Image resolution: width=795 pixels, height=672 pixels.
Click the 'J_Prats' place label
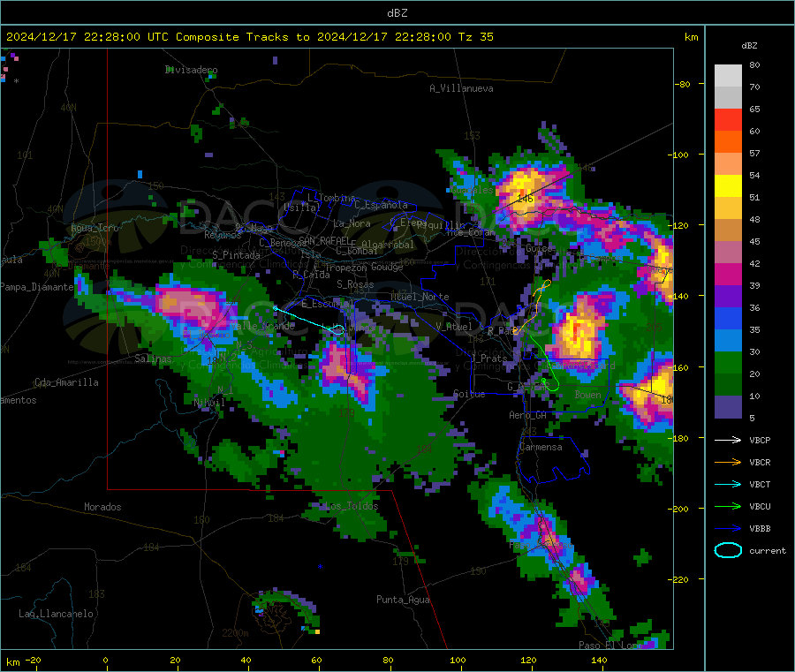[489, 358]
